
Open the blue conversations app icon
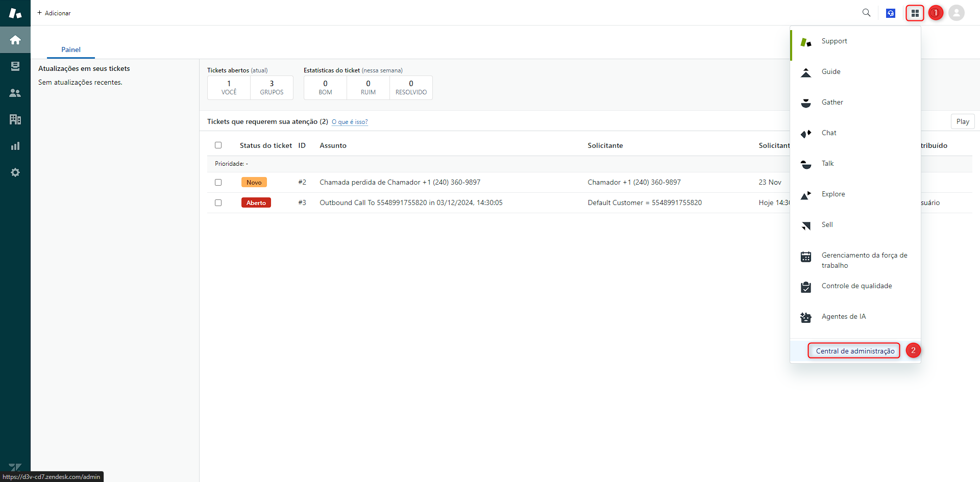(891, 13)
